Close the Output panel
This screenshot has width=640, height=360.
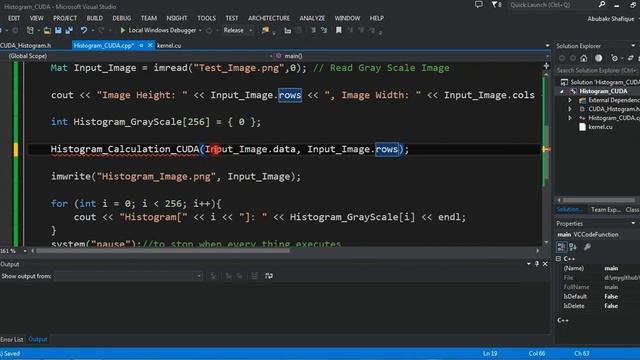pyautogui.click(x=545, y=264)
